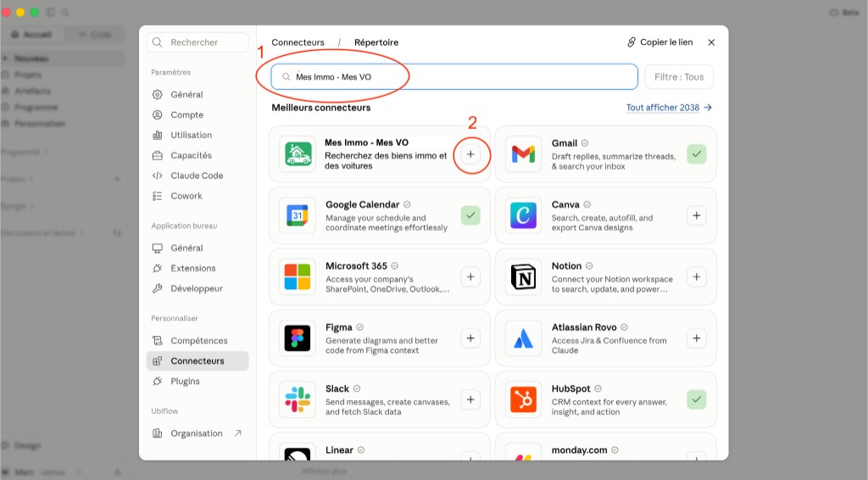Click the Mes Immo - Mes VO house icon
Image resolution: width=868 pixels, height=480 pixels.
coord(298,153)
